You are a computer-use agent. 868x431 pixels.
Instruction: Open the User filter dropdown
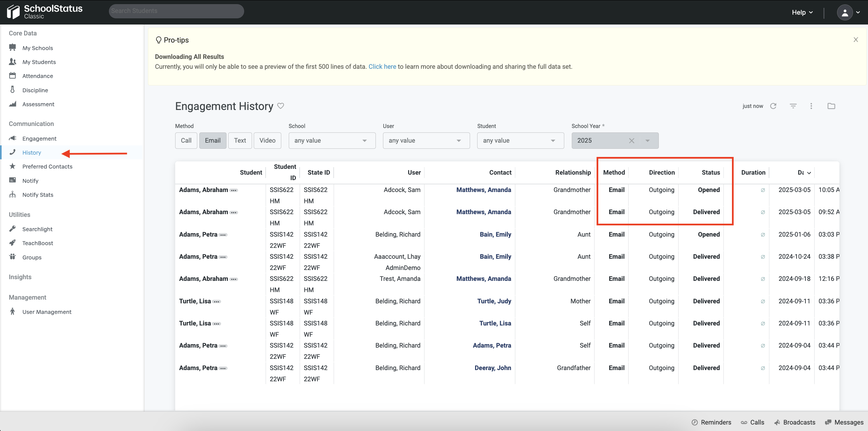[426, 140]
